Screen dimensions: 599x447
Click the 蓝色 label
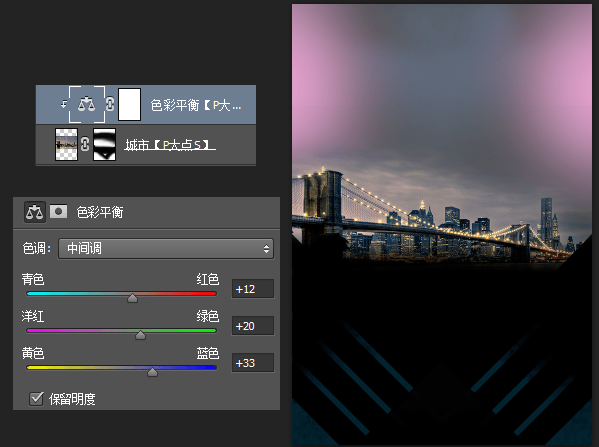click(208, 353)
